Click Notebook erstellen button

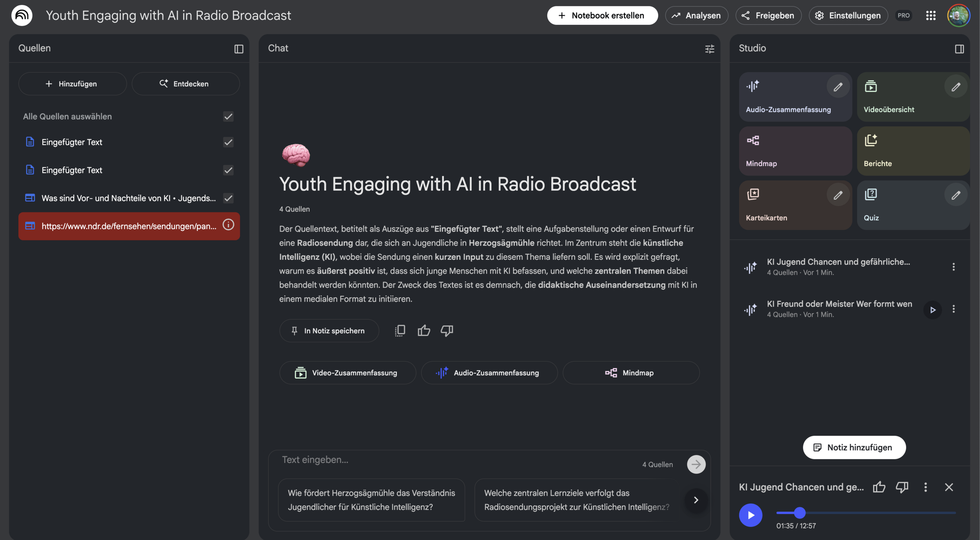[602, 16]
